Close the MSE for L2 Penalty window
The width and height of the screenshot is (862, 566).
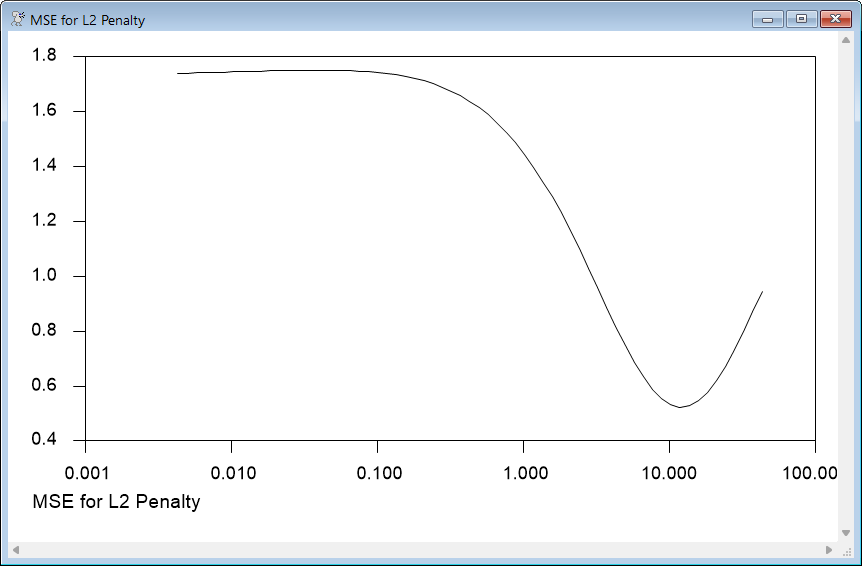point(834,19)
